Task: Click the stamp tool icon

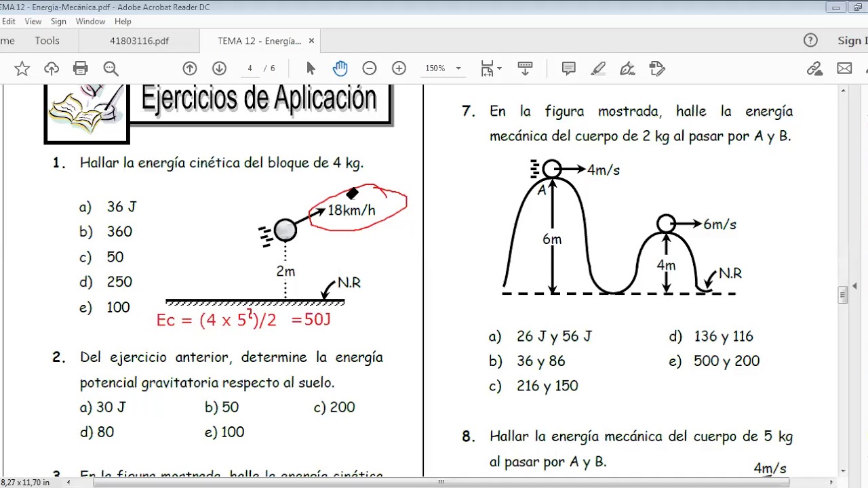Action: pyautogui.click(x=656, y=68)
